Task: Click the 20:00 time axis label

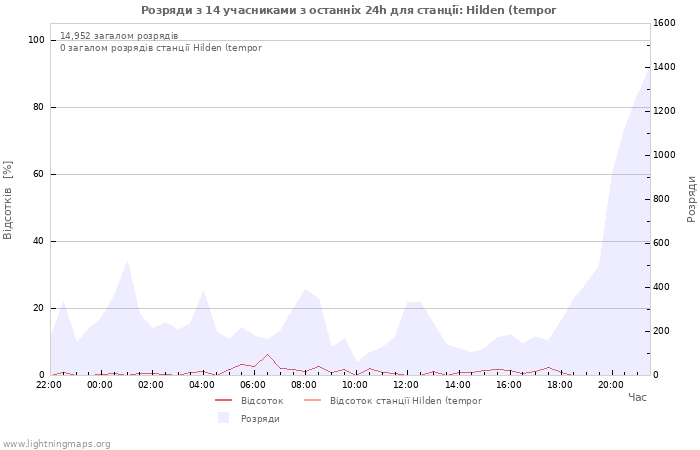Action: coord(611,385)
